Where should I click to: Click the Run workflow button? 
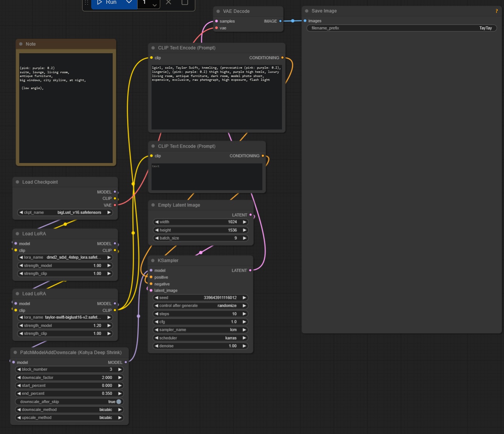107,3
